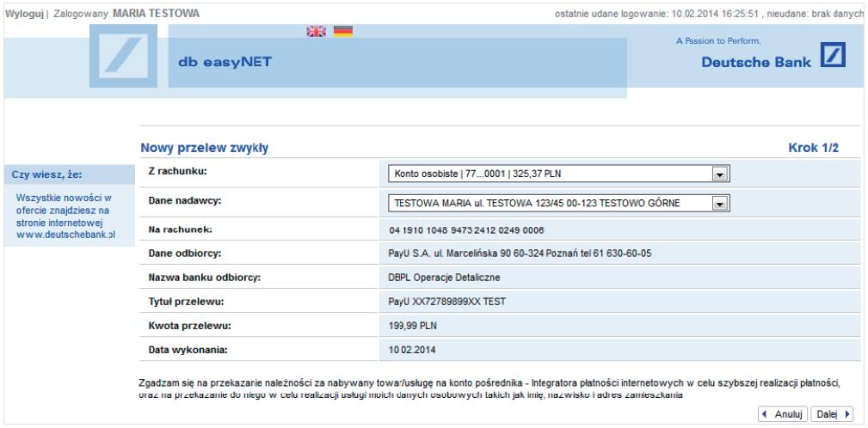Click the consent paragraph starting with Zgadzam się
The image size is (868, 428).
489,388
